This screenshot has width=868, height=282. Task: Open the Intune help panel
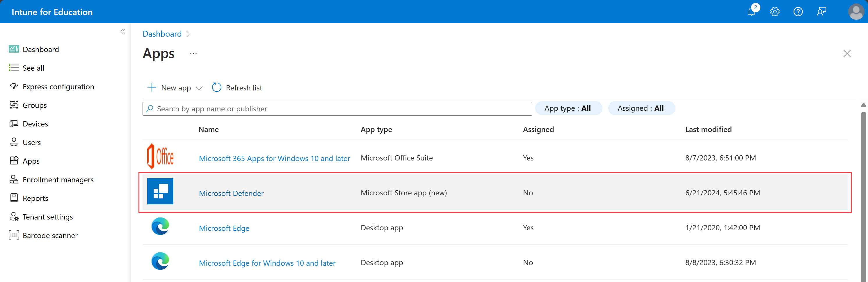798,12
